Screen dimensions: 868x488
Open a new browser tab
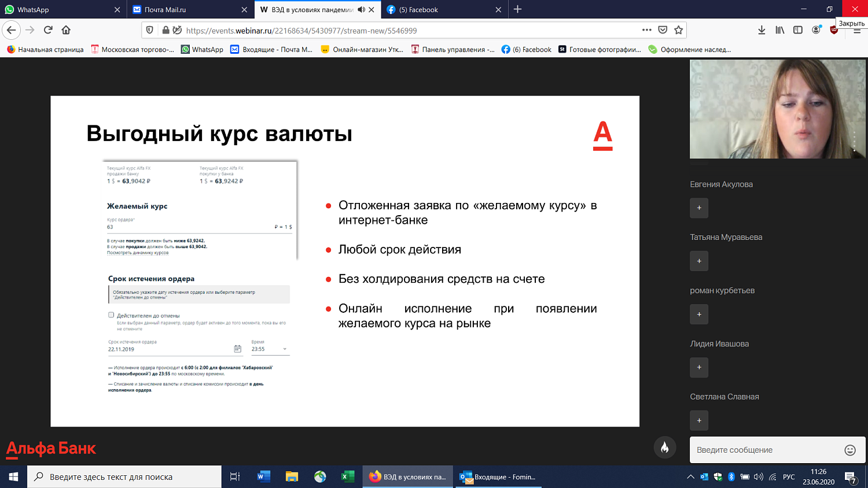tap(518, 9)
